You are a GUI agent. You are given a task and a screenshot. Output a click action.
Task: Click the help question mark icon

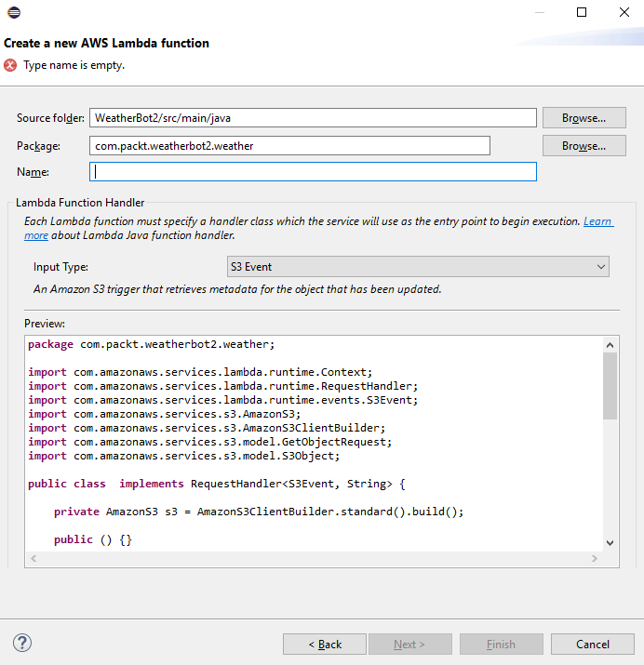point(22,643)
